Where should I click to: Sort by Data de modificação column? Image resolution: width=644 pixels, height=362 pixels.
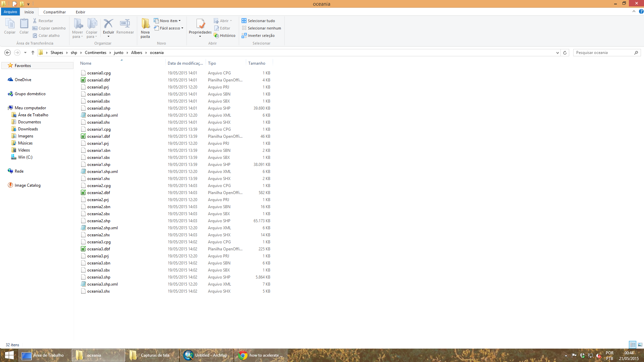[x=185, y=63]
